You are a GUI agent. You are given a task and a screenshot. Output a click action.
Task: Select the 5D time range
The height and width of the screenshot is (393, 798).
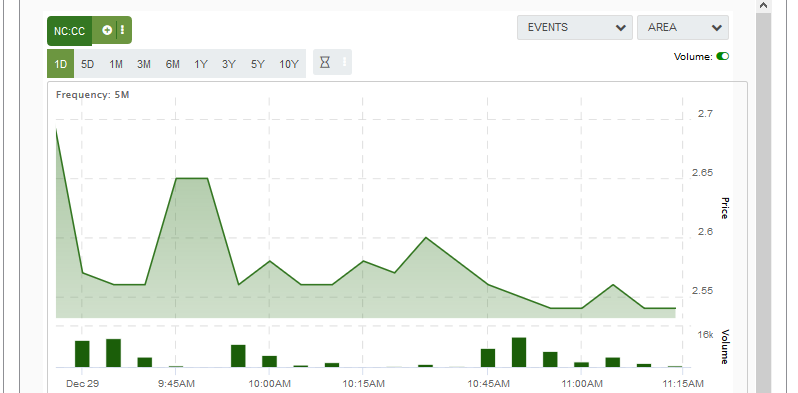[88, 64]
